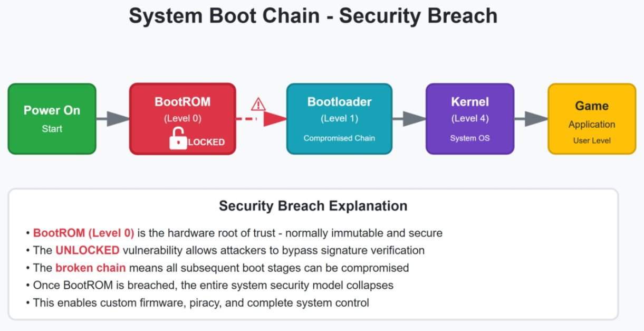Select the purple Kernel block title

point(469,101)
